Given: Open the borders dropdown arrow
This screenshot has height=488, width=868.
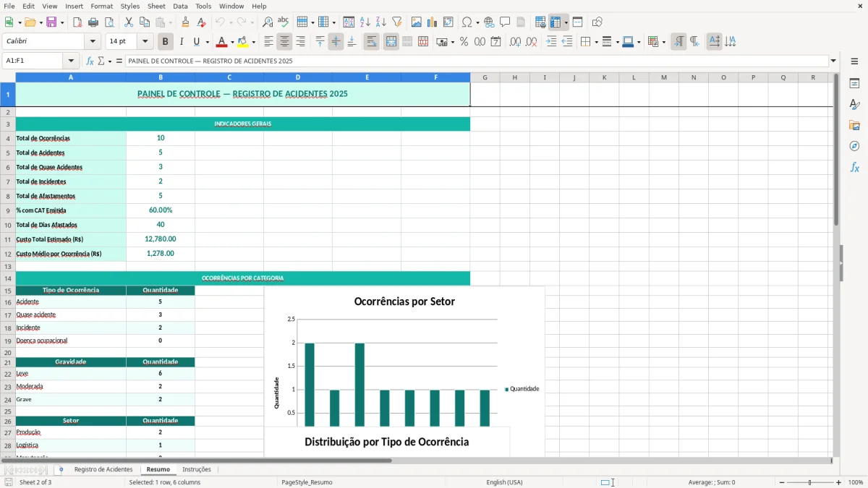Looking at the screenshot, I should (x=596, y=42).
